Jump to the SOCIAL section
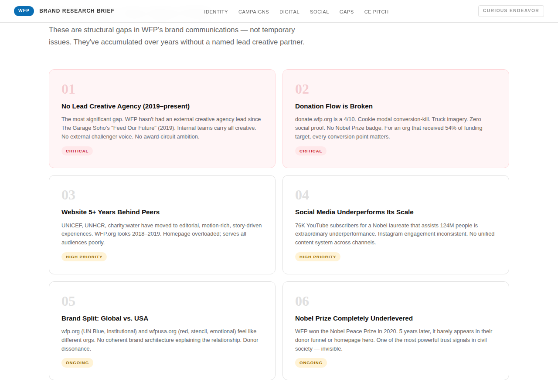558x392 pixels. click(x=320, y=12)
